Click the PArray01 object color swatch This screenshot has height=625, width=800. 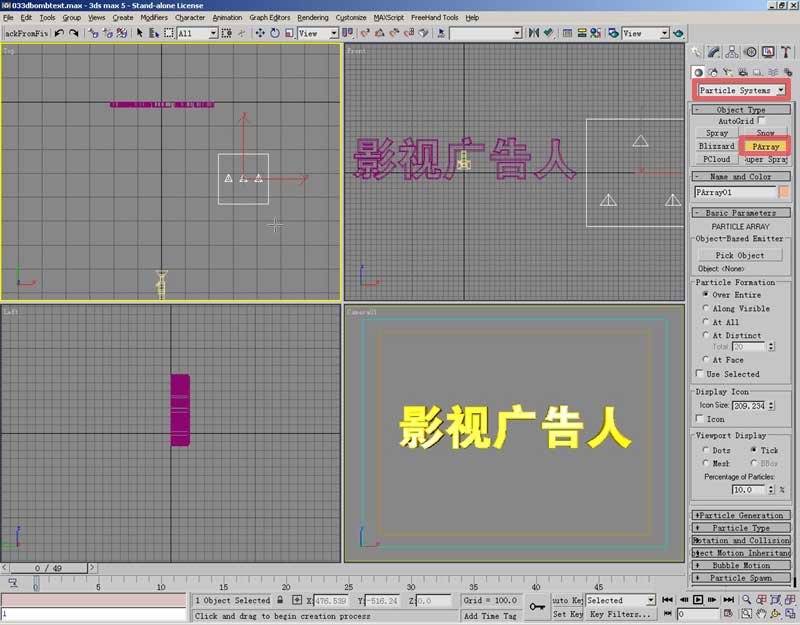pyautogui.click(x=785, y=191)
